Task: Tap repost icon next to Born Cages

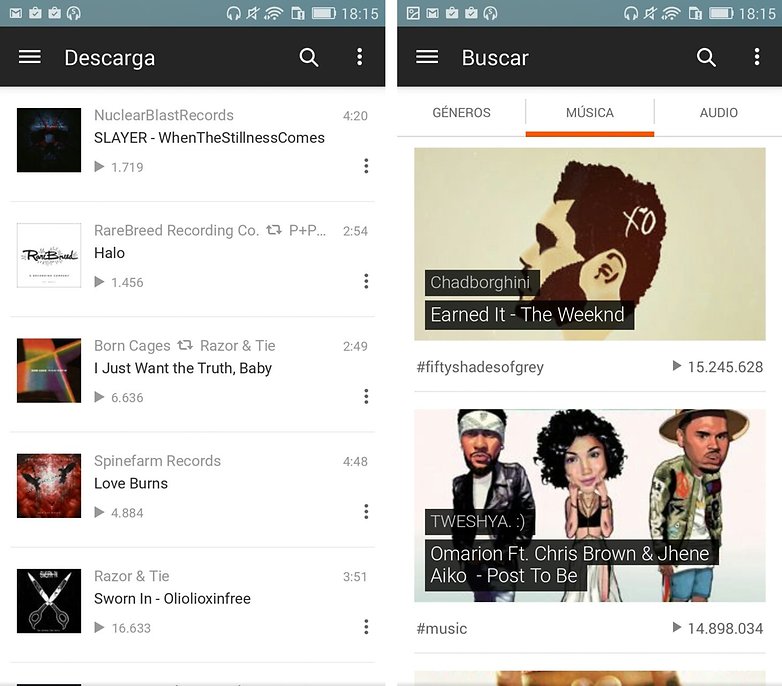Action: pyautogui.click(x=185, y=345)
